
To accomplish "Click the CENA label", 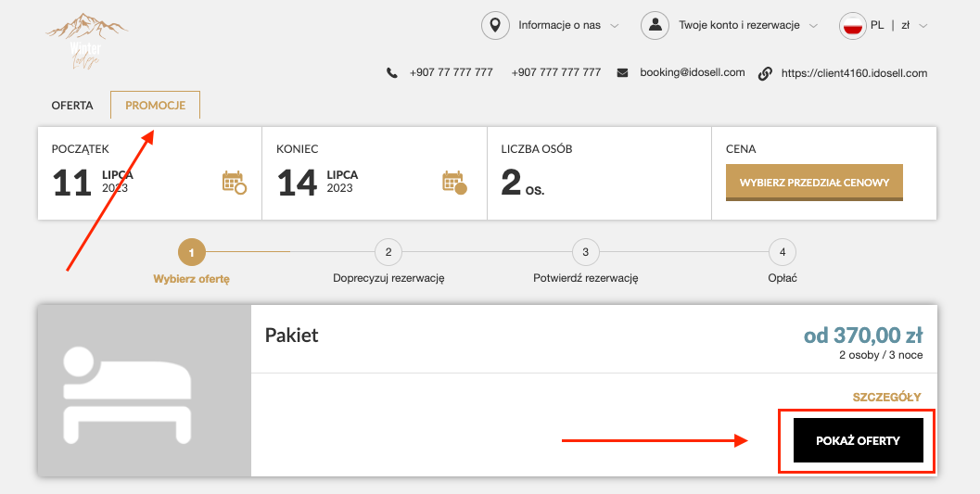I will pos(741,149).
